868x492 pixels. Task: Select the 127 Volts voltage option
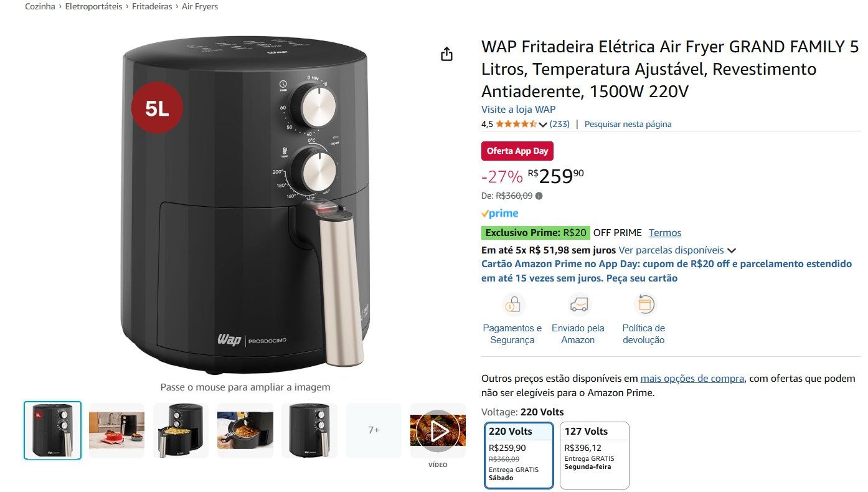click(595, 455)
